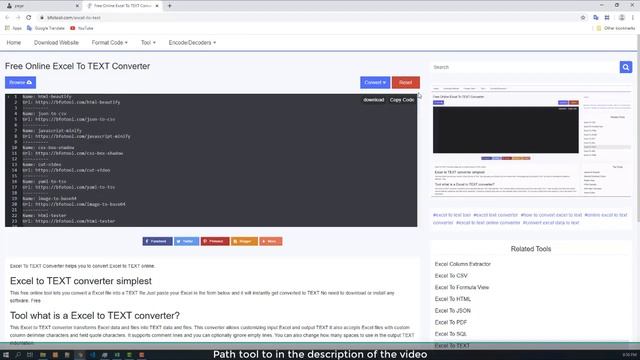
Task: Select the Free Online Excel To TEXT tab
Action: click(122, 6)
